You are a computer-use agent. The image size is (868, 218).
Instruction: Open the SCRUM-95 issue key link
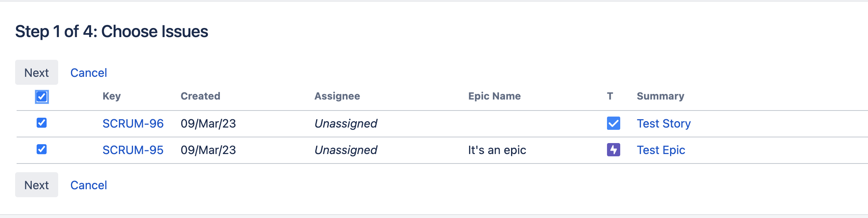point(133,150)
